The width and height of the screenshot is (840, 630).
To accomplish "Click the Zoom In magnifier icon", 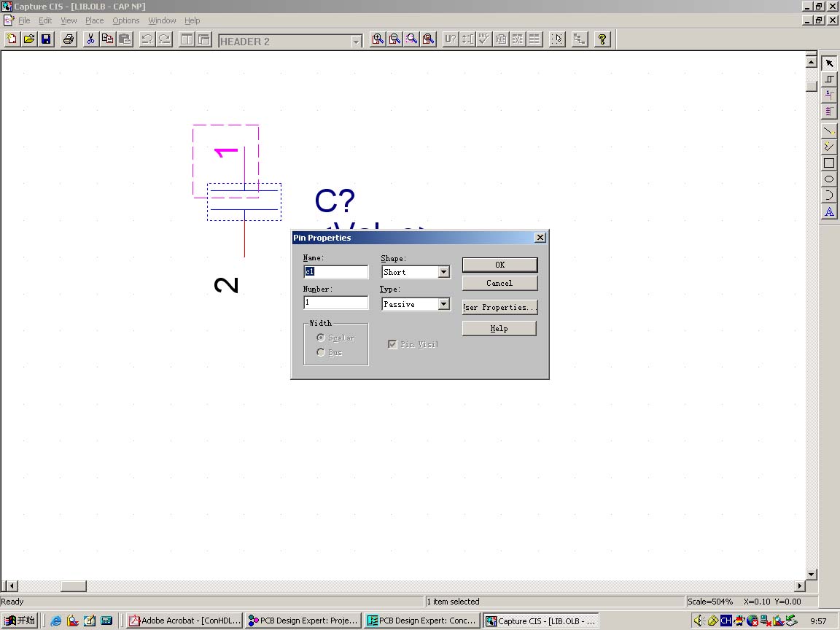I will pos(378,39).
